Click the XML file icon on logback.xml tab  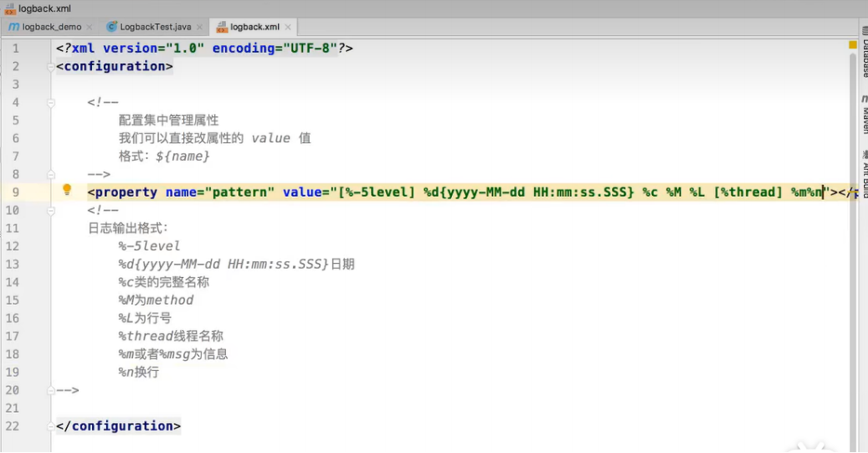tap(222, 27)
